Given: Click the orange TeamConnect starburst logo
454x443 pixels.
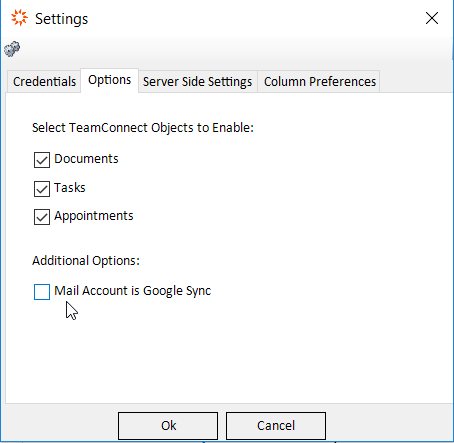Looking at the screenshot, I should 19,18.
